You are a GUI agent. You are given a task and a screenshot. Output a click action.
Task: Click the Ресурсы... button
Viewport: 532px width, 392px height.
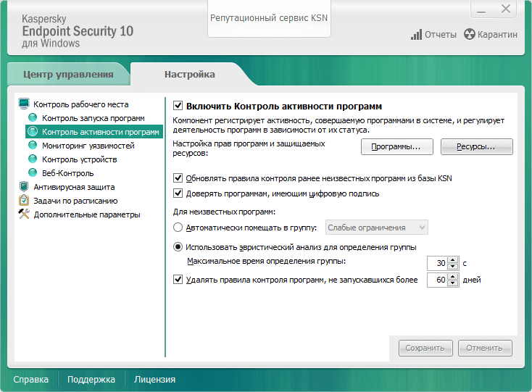pyautogui.click(x=477, y=147)
